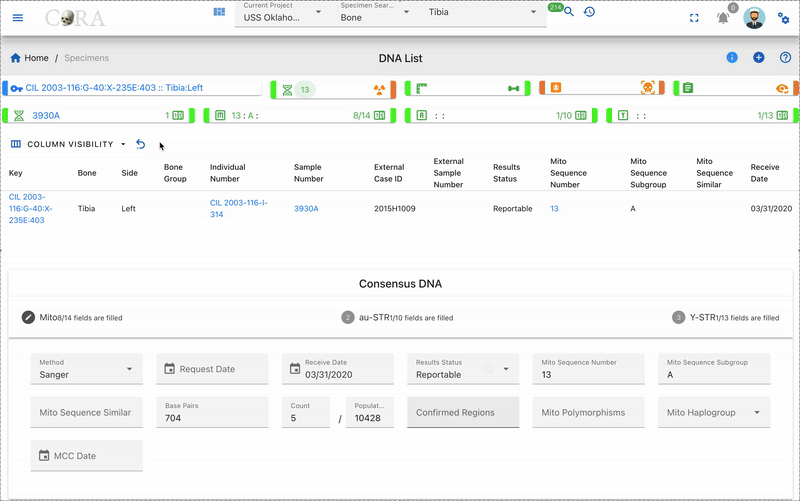Toggle fullscreen mode icon

click(694, 18)
